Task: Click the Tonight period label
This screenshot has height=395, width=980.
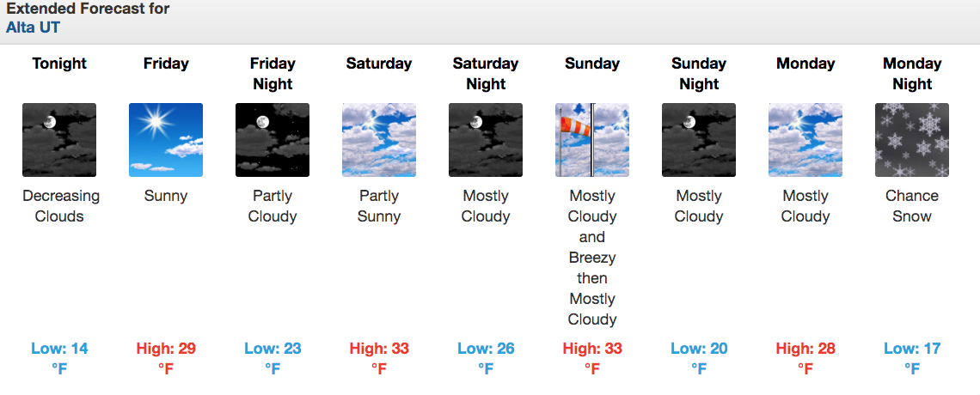Action: tap(59, 64)
